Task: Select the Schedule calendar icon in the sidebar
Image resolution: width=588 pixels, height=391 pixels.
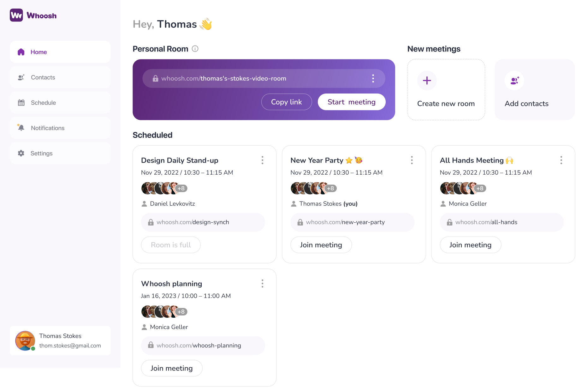Action: 21,102
